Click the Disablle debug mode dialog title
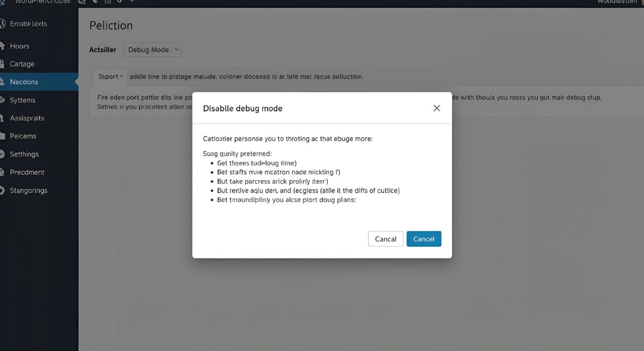Viewport: 644px width, 351px height. click(243, 108)
